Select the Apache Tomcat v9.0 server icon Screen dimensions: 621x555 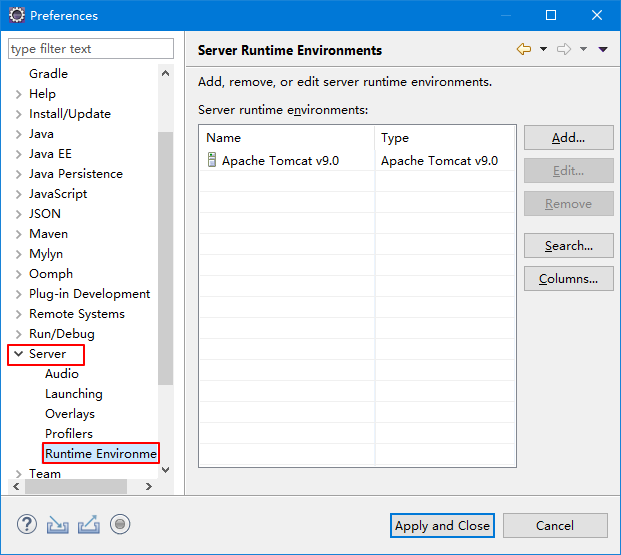[212, 160]
